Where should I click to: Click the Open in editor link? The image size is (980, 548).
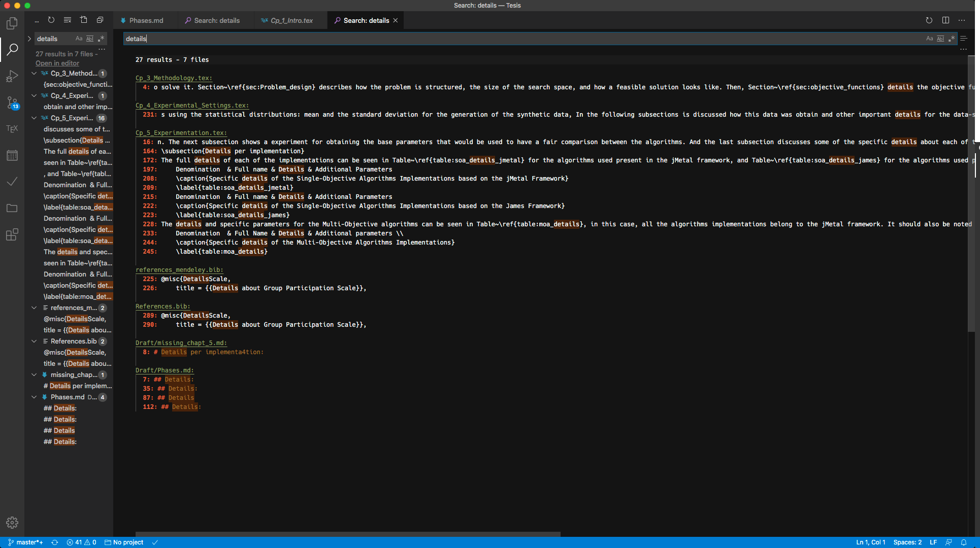click(x=57, y=63)
